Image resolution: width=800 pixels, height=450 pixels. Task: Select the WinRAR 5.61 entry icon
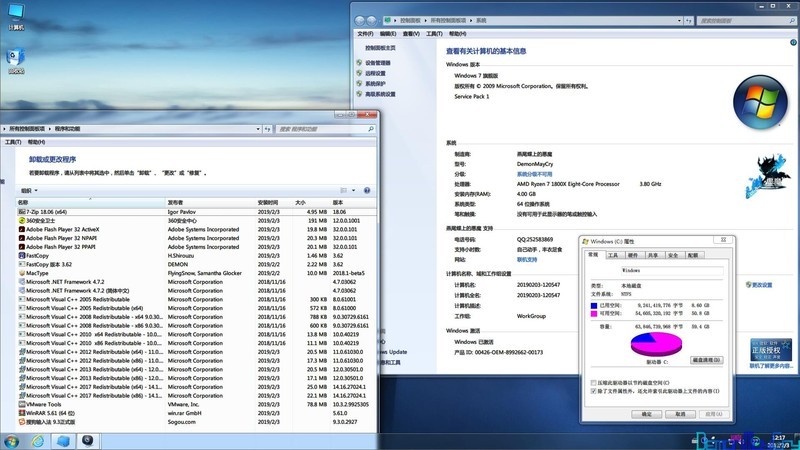click(22, 413)
